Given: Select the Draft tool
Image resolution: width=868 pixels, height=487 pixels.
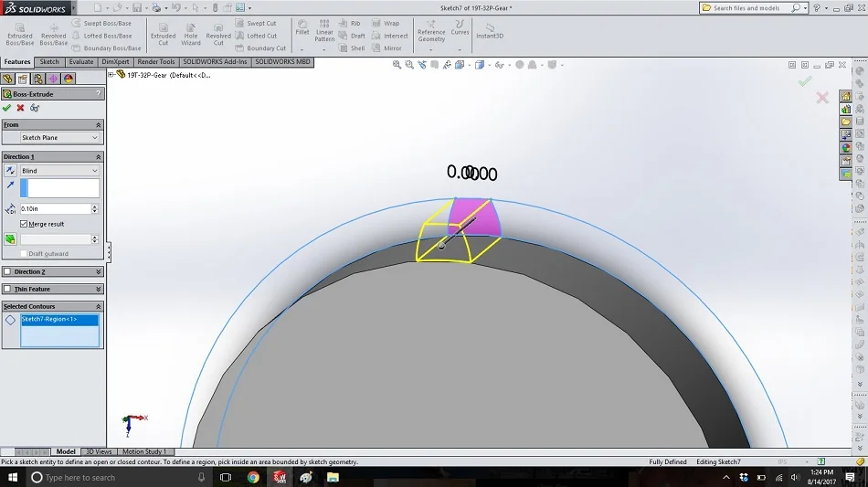Looking at the screenshot, I should (x=352, y=36).
